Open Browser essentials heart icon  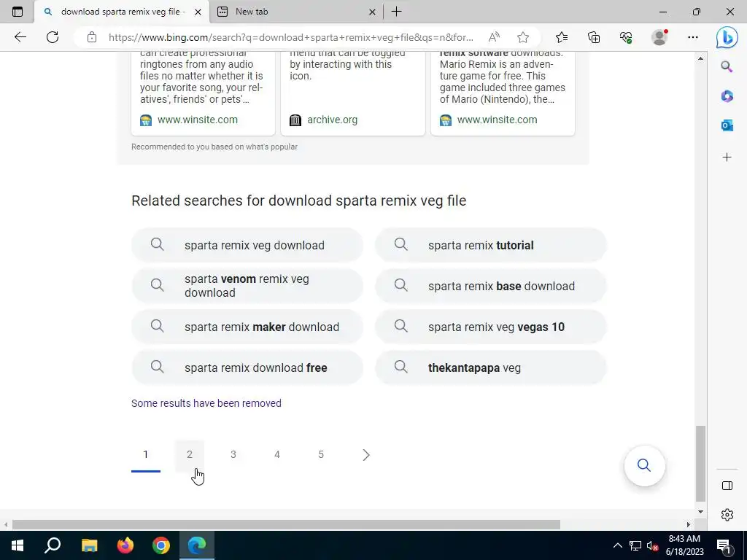(x=626, y=37)
